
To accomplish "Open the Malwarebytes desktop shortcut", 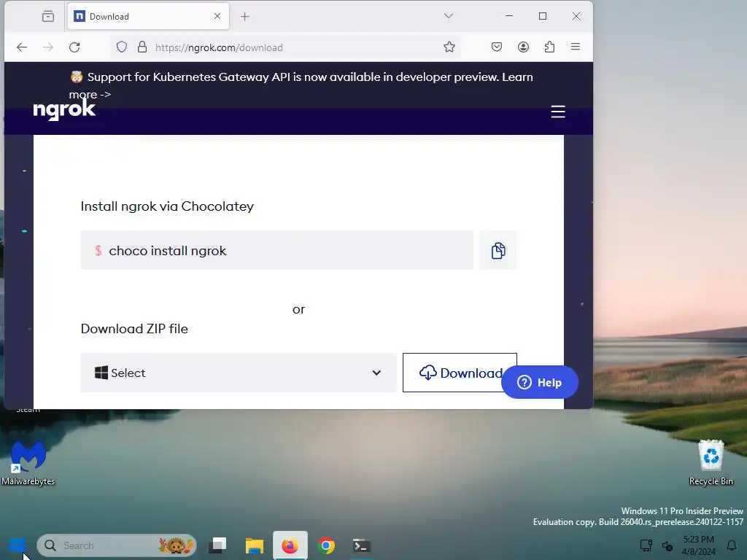I will tap(28, 462).
